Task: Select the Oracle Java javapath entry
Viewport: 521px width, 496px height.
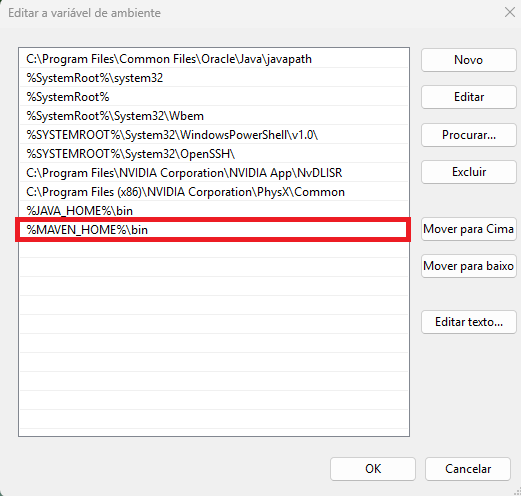Action: (213, 59)
